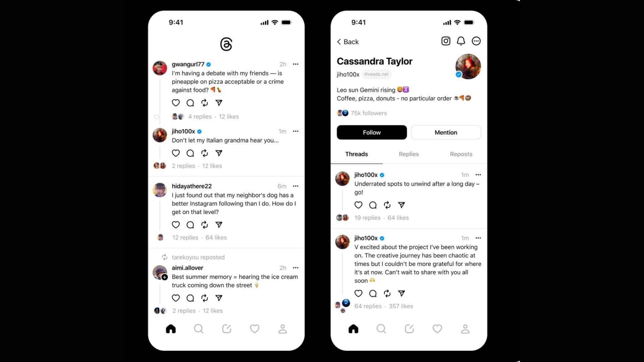Viewport: 644px width, 362px height.
Task: Tap the three-dot menu on jiho100x thread post
Action: coord(296,131)
